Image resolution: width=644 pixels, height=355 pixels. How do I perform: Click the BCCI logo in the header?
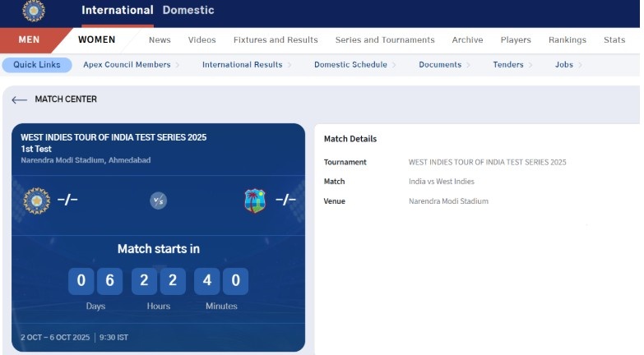pyautogui.click(x=34, y=10)
